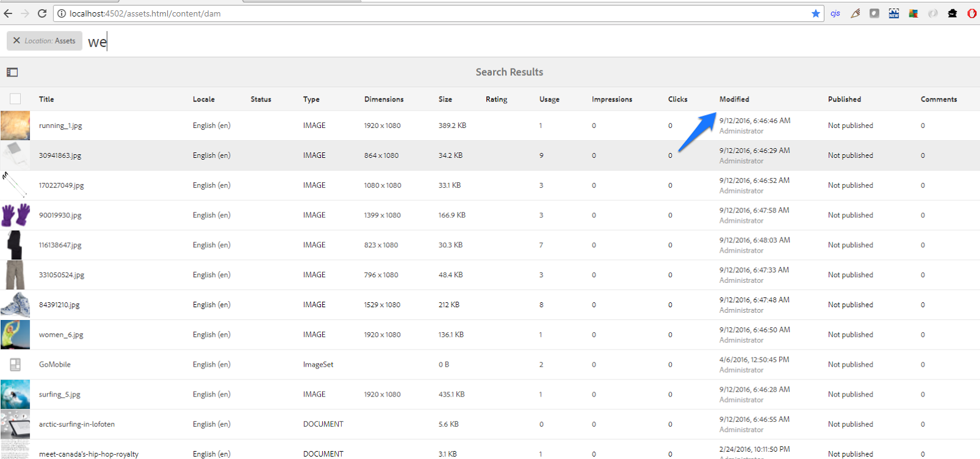Click the NEW badge extension icon
This screenshot has width=980, height=459.
894,13
